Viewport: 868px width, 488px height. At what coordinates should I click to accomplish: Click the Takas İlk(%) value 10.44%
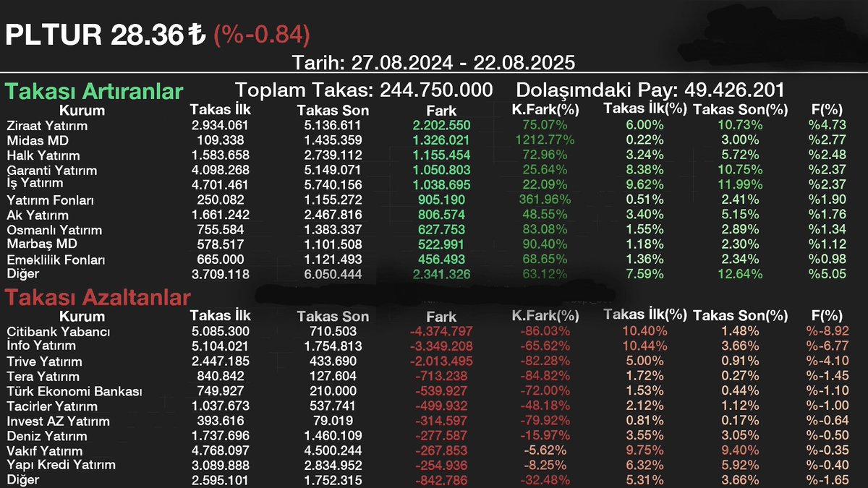coord(644,346)
